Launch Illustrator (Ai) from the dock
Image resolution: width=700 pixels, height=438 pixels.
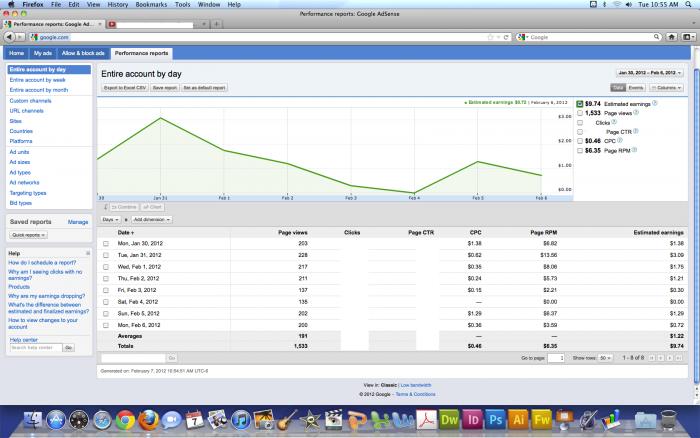click(519, 420)
